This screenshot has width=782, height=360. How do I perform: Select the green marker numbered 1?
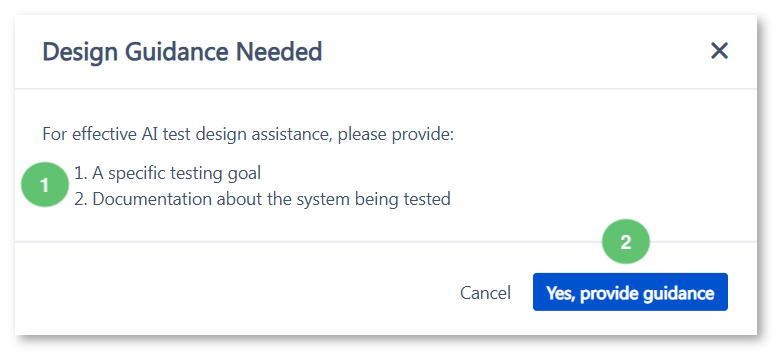[45, 185]
